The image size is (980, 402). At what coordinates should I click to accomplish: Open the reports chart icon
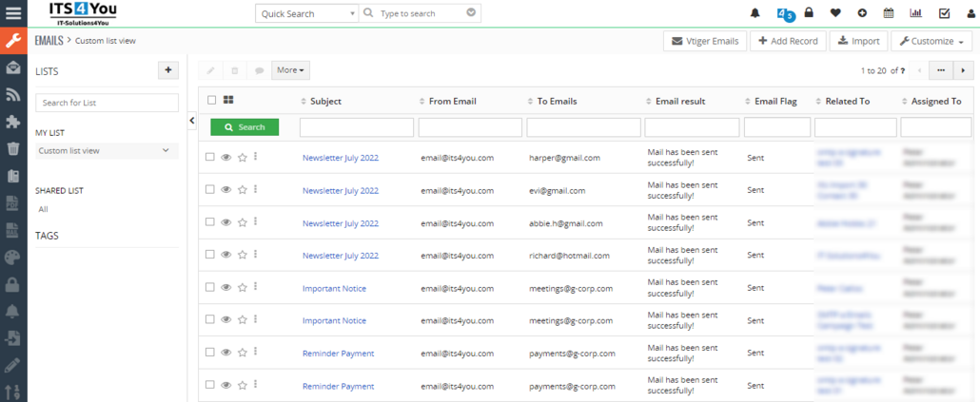(x=915, y=13)
